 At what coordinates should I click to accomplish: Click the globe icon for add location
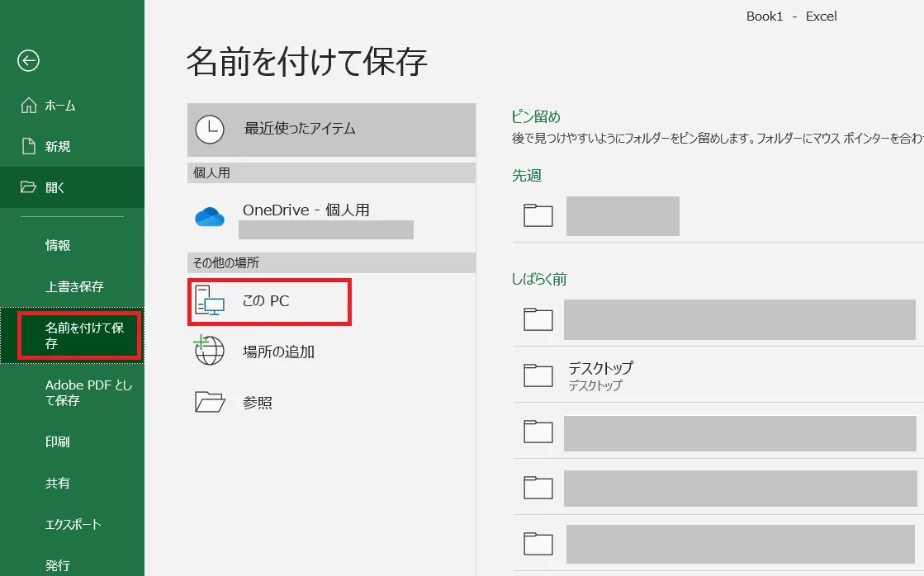tap(209, 351)
